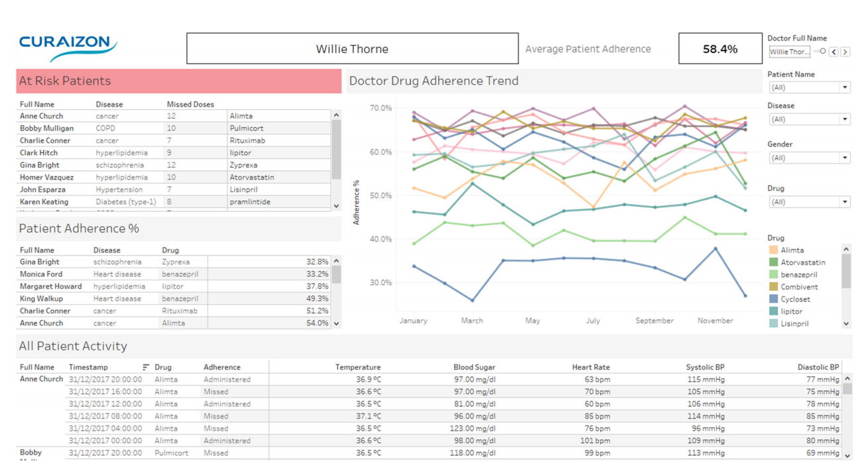Select Homer Vazquez at-risk row

pos(173,178)
